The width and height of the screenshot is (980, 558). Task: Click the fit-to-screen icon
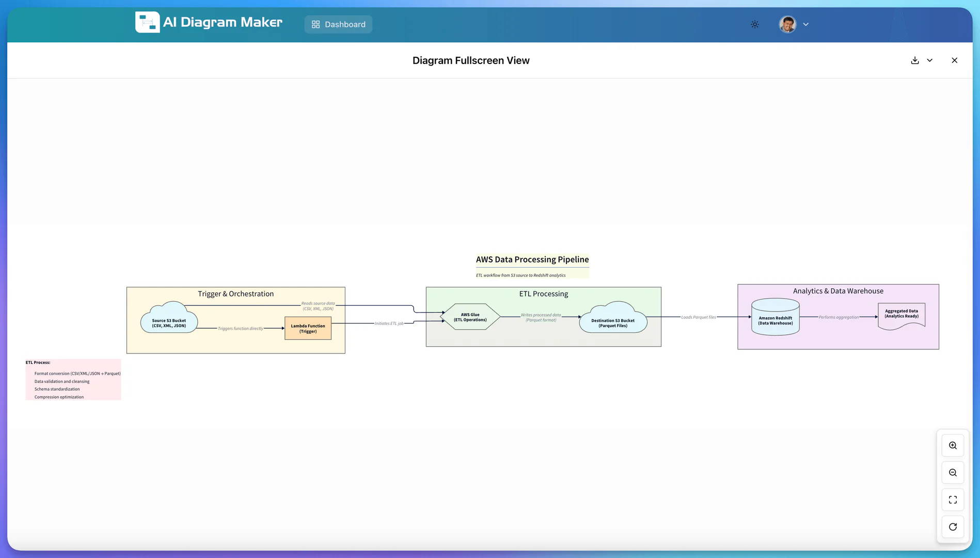point(952,500)
